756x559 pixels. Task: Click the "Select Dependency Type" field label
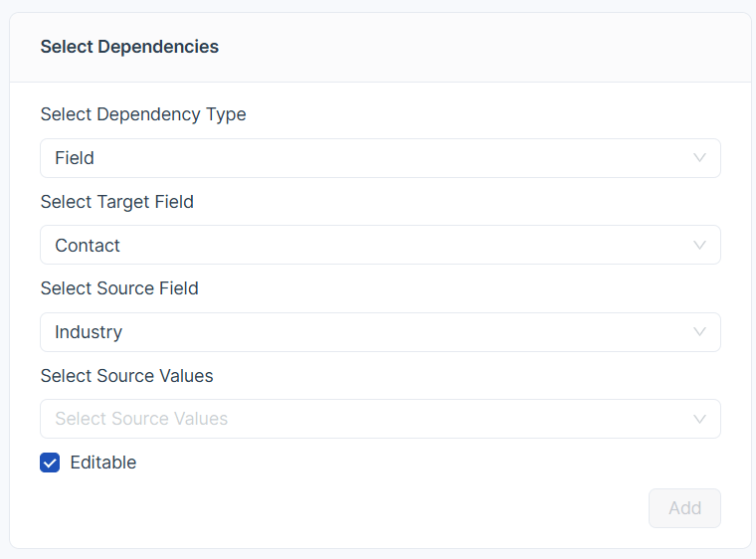coord(143,114)
